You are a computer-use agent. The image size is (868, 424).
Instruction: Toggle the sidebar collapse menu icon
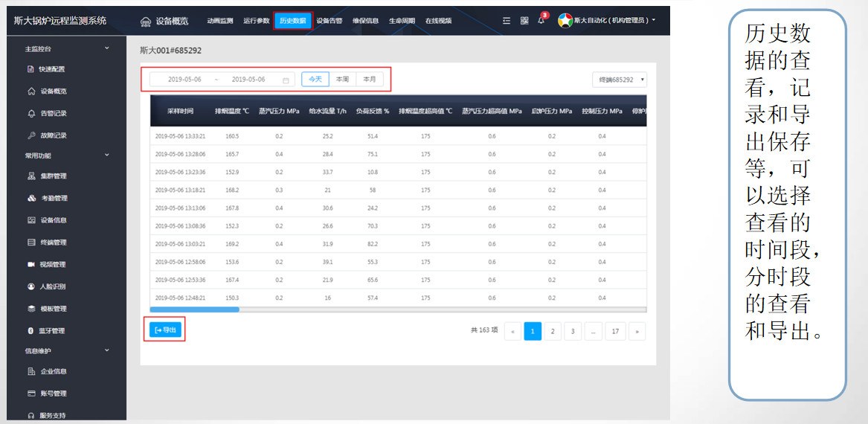[x=507, y=20]
